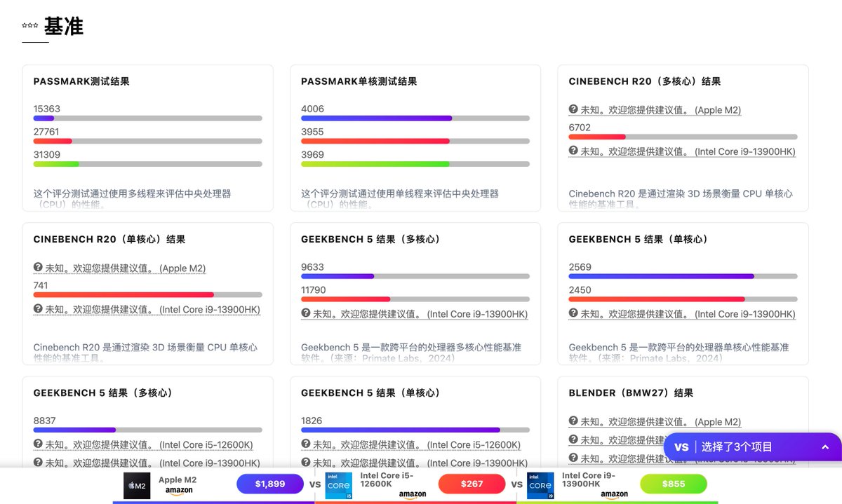The image size is (842, 504).
Task: Click the CINEBENCH R20（多核心）结果 title
Action: [x=645, y=81]
